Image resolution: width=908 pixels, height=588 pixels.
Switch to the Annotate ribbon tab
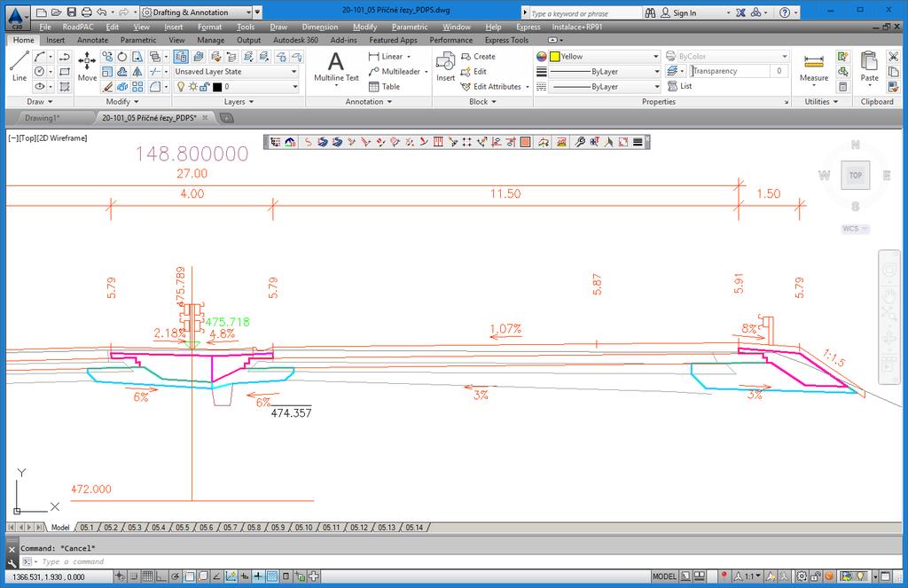click(92, 40)
